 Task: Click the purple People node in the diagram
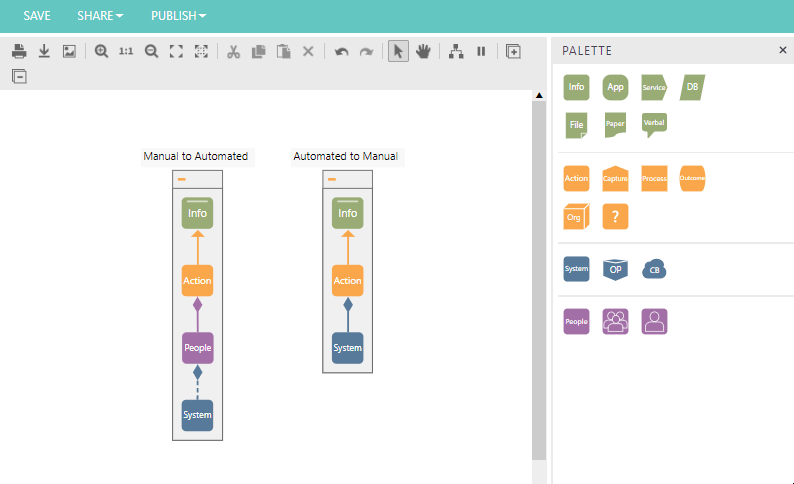[x=197, y=348]
